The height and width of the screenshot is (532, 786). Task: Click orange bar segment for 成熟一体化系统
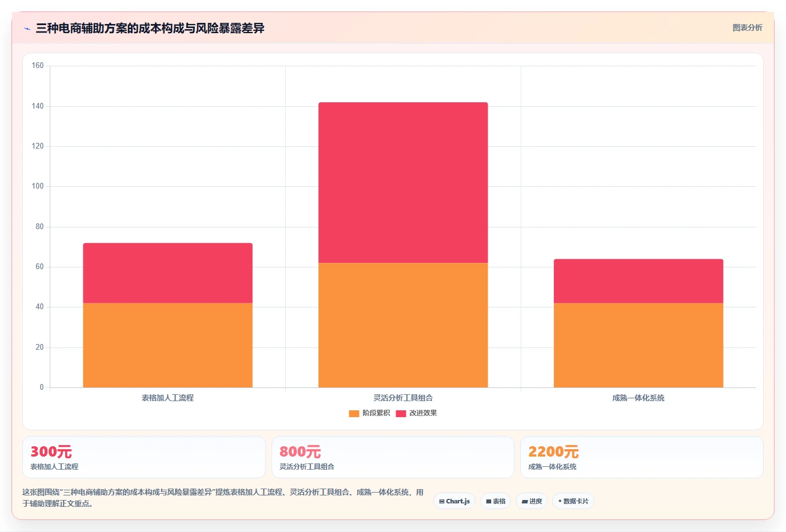(639, 345)
